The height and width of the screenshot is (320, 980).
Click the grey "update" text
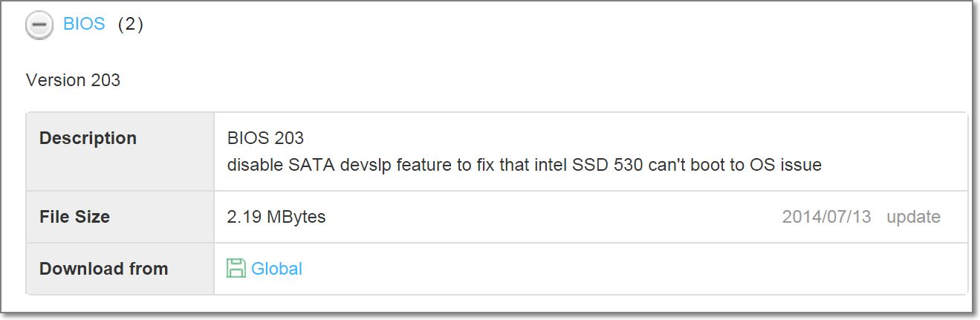[913, 218]
